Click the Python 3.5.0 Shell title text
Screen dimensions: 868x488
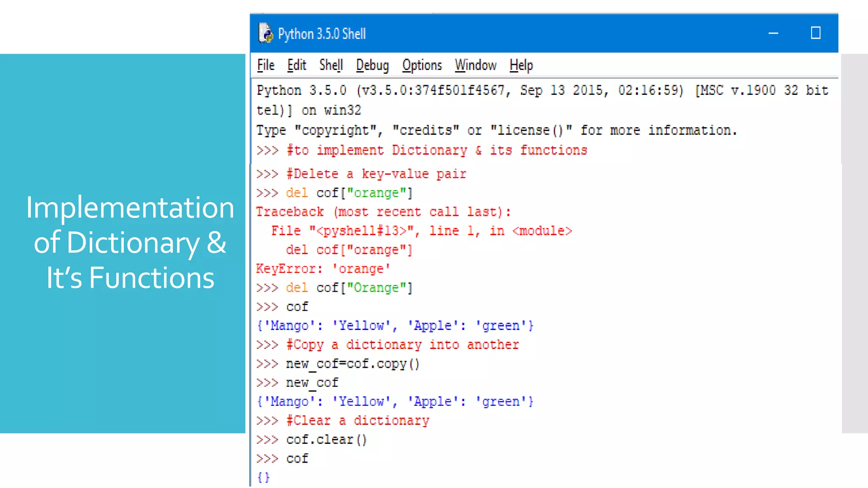tap(322, 34)
